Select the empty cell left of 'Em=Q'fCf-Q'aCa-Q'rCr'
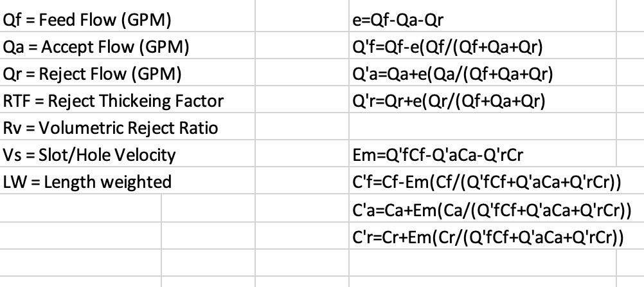The width and height of the screenshot is (644, 287). [302, 155]
